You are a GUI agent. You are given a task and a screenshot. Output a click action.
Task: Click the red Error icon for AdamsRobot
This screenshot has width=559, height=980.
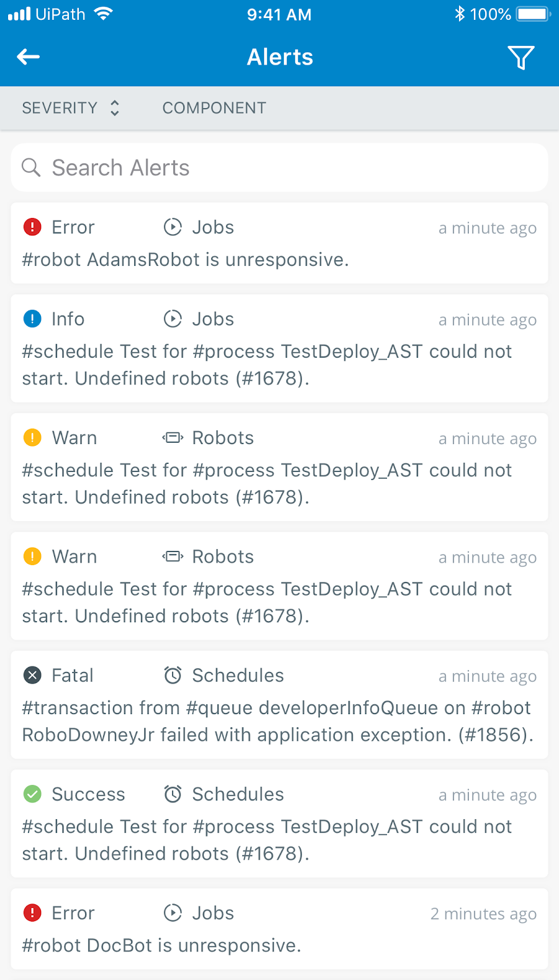click(32, 227)
